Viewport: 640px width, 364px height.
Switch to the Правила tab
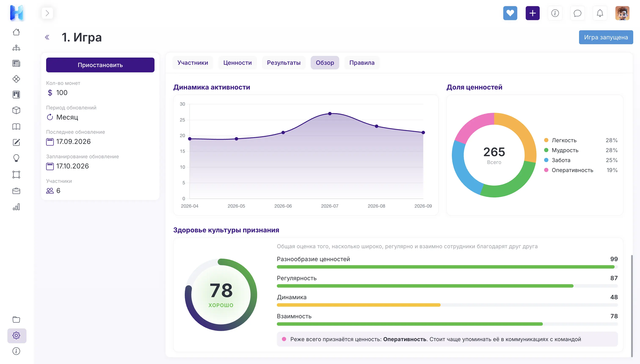coord(362,63)
